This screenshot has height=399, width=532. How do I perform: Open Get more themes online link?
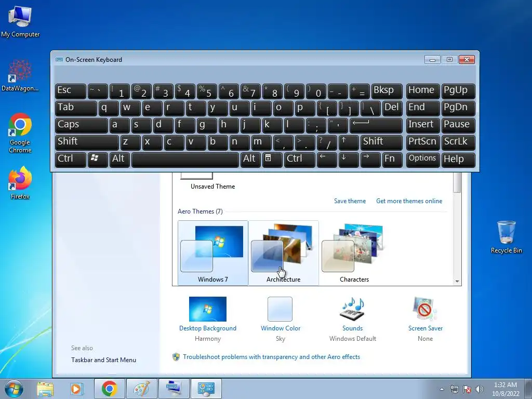(409, 201)
